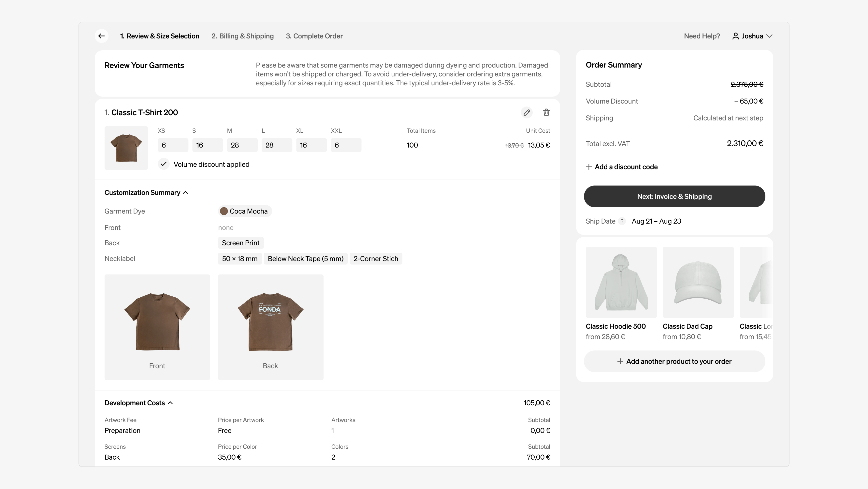
Task: Delete garment with the trash icon
Action: [546, 112]
